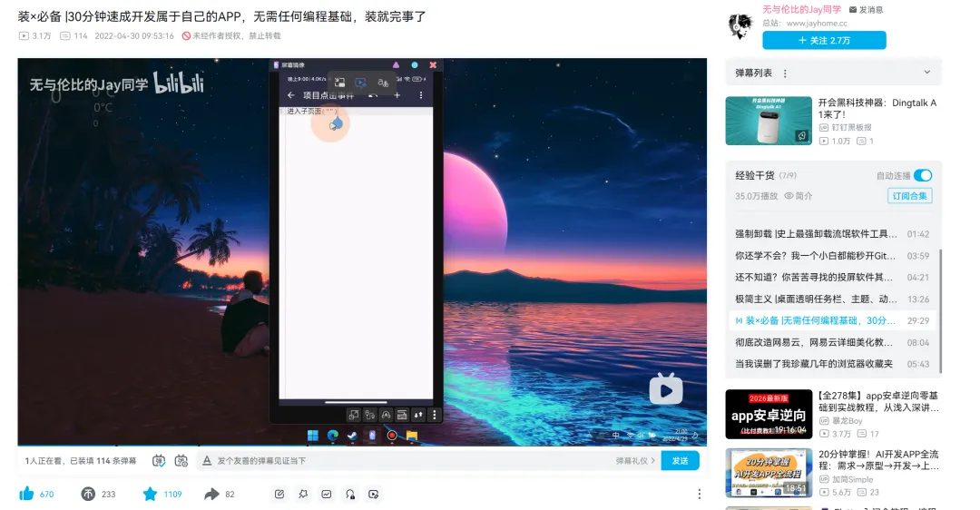Open the notes edit icon below the video
The width and height of the screenshot is (980, 510).
[279, 494]
